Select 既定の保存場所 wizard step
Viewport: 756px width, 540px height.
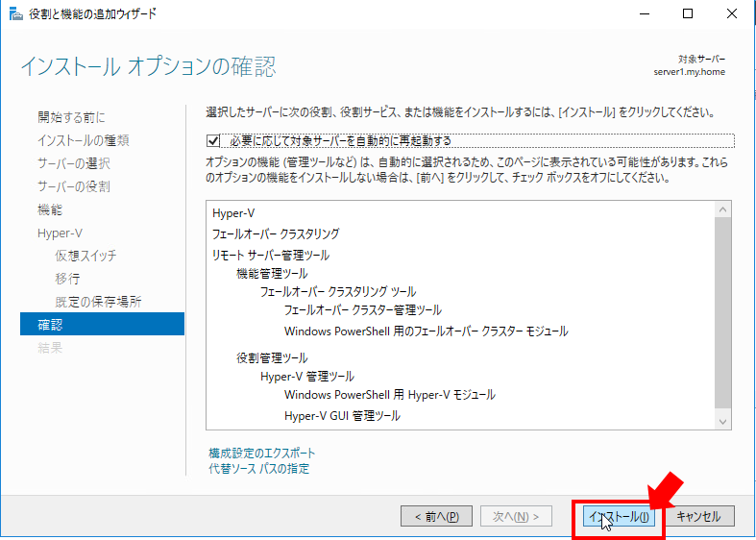tap(98, 302)
